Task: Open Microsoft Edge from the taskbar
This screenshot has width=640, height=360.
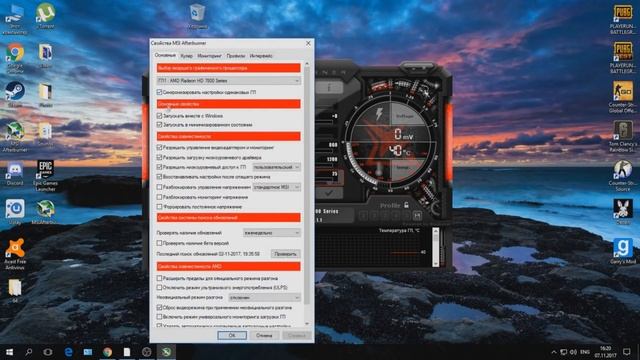Action: (x=68, y=351)
